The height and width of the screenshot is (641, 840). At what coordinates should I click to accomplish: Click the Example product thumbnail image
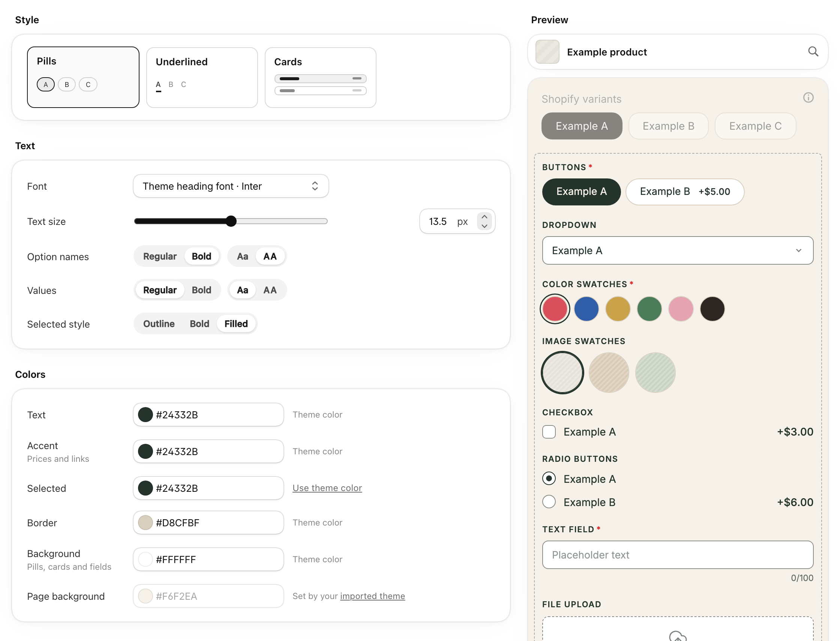(547, 51)
